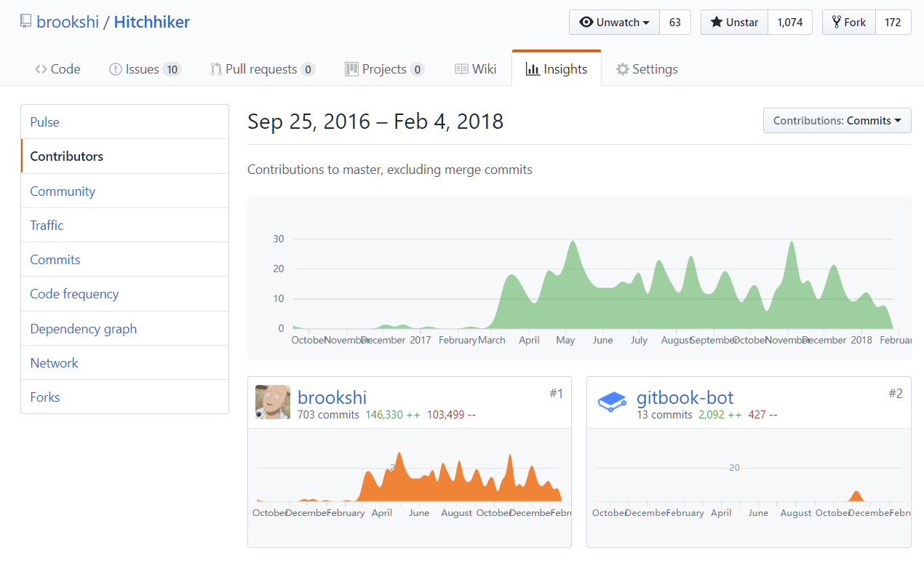This screenshot has height=564, width=924.
Task: Open brookshi's avatar picture
Action: coord(273,402)
